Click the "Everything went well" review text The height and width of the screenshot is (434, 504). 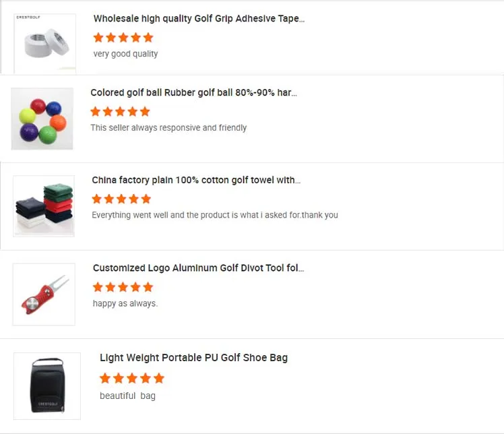click(x=214, y=216)
